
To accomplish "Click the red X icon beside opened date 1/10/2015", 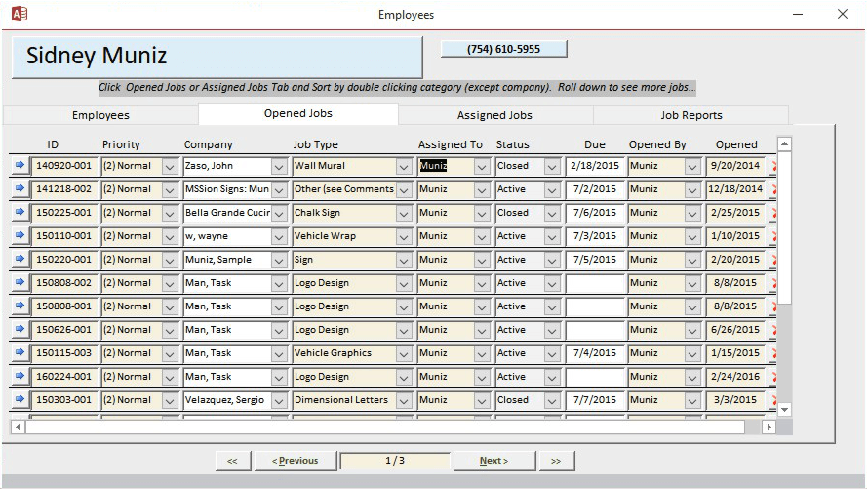I will (x=775, y=237).
